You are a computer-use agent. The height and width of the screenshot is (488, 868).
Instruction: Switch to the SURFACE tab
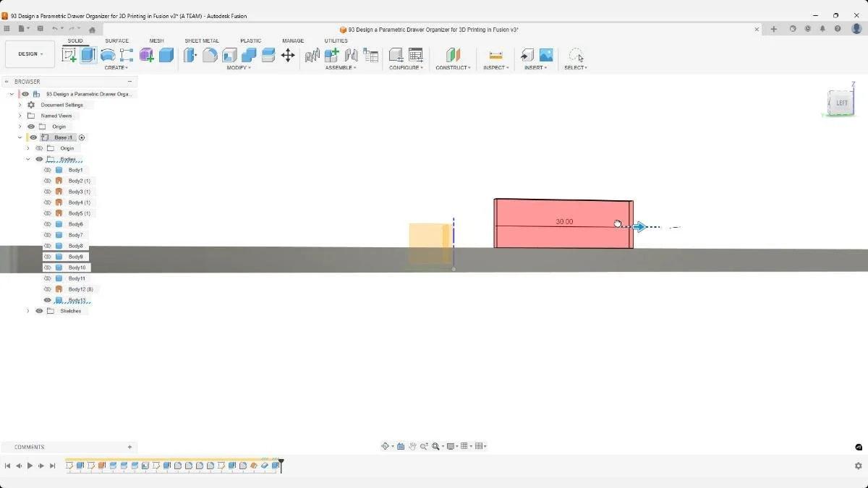pyautogui.click(x=116, y=41)
